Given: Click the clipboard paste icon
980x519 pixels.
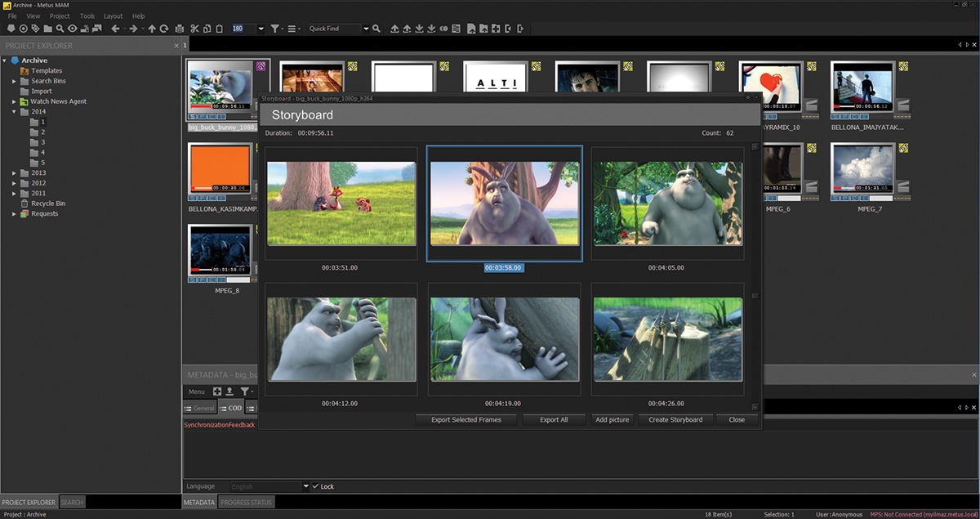Looking at the screenshot, I should pyautogui.click(x=219, y=29).
